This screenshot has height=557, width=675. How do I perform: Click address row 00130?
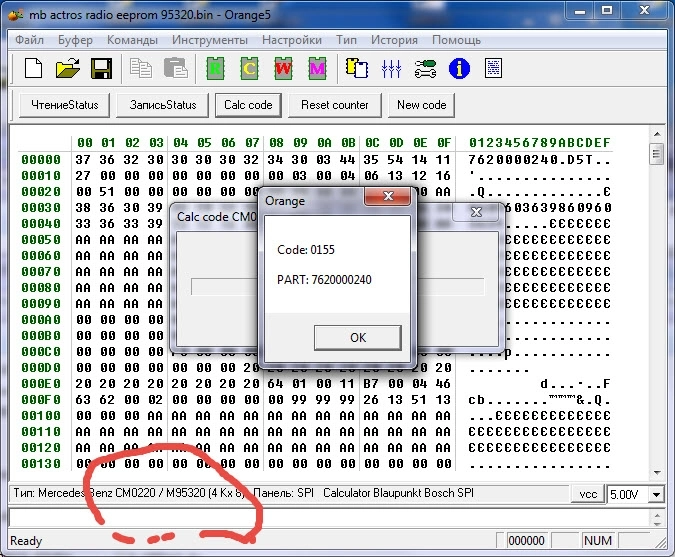[x=41, y=464]
